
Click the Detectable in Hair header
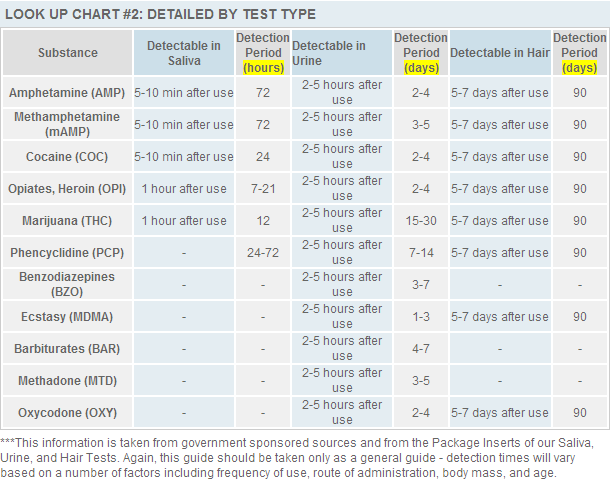coord(500,53)
